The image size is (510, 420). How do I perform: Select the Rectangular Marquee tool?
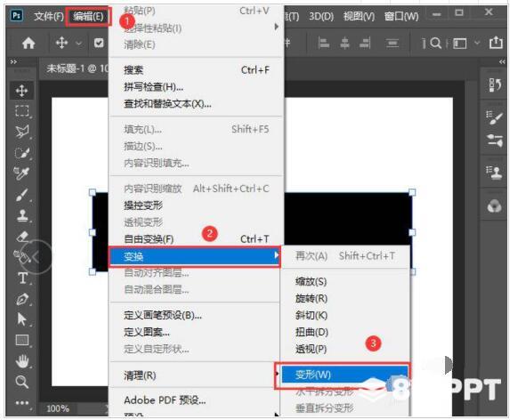tap(21, 111)
